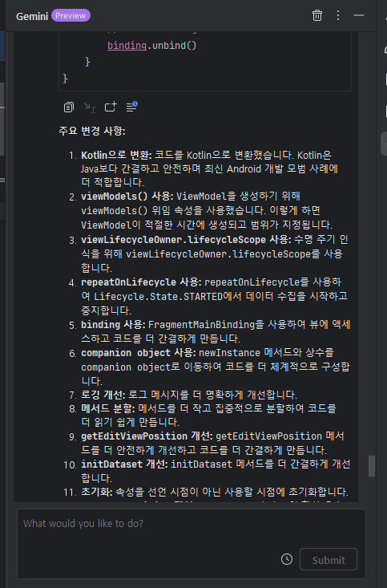Click the '주요 변경 사항:' heading
This screenshot has height=588, width=387.
pyautogui.click(x=92, y=131)
